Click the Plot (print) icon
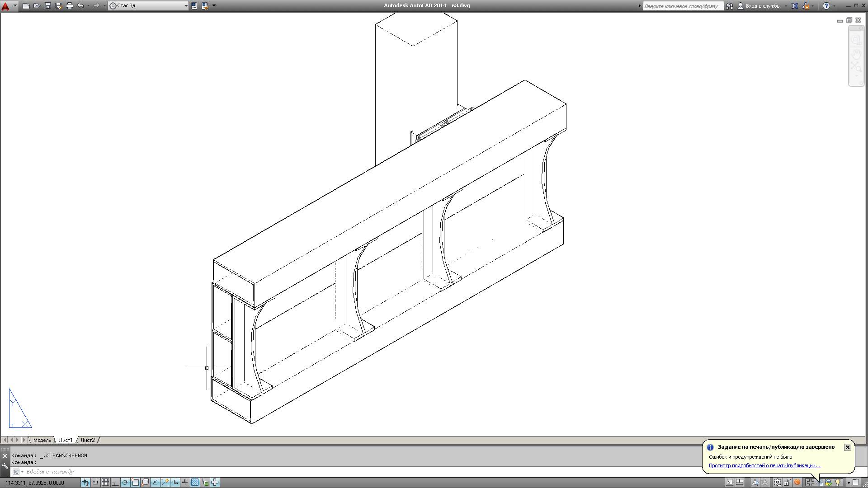The height and width of the screenshot is (488, 868). pos(69,6)
